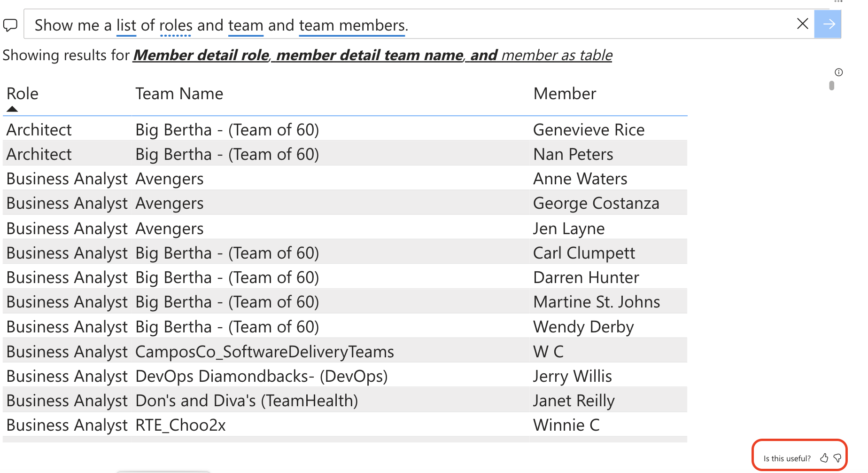The height and width of the screenshot is (473, 868).
Task: Click the Q&A question input field
Action: (413, 24)
